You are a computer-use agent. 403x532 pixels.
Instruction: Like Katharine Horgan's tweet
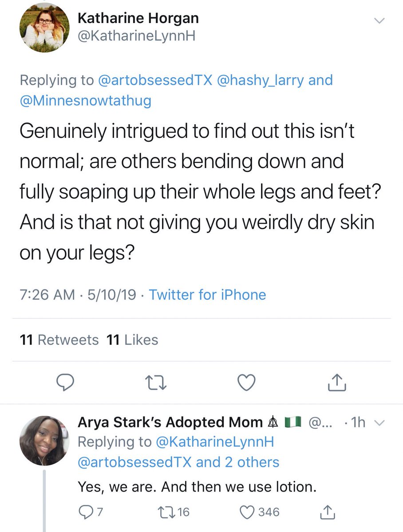(246, 383)
